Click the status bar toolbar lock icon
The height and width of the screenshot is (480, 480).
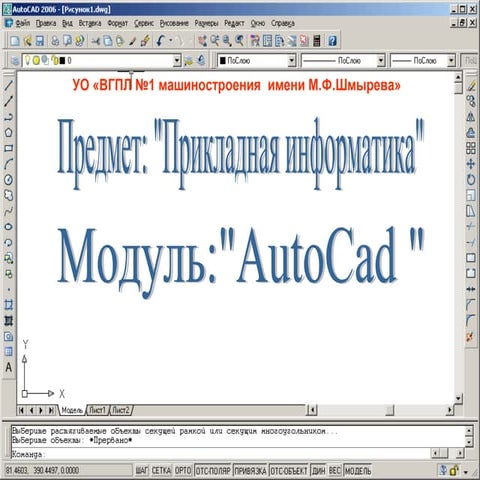454,470
